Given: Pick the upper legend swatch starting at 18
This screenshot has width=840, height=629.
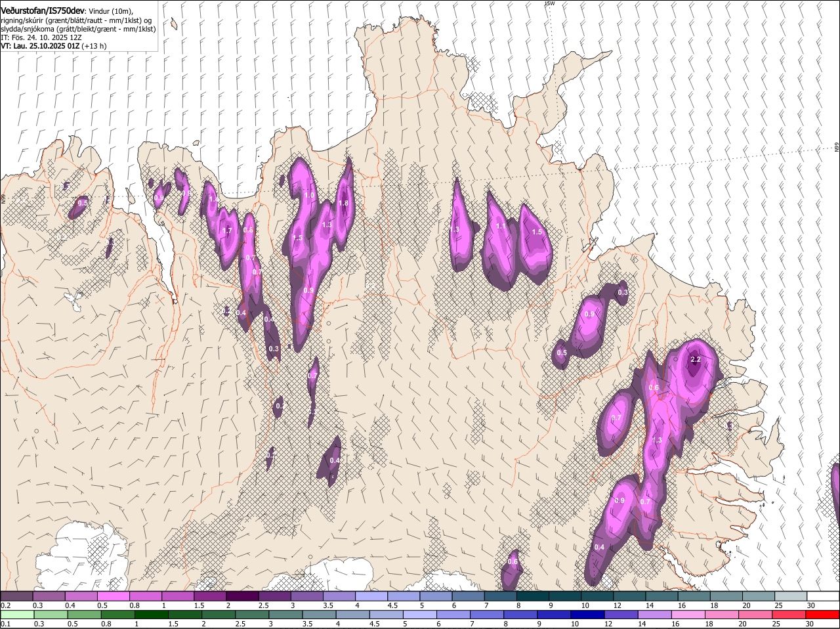Looking at the screenshot, I should click(726, 596).
